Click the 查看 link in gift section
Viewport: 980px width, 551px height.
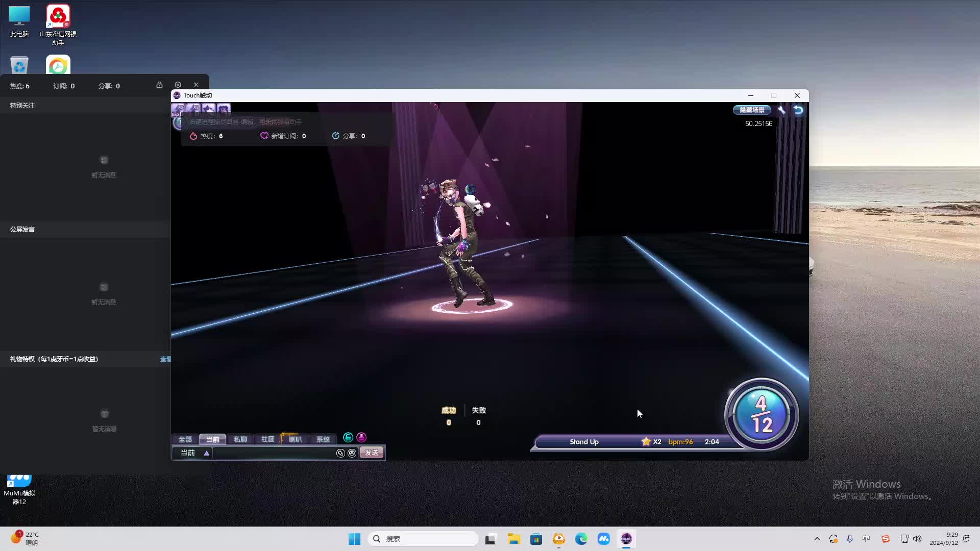click(165, 359)
